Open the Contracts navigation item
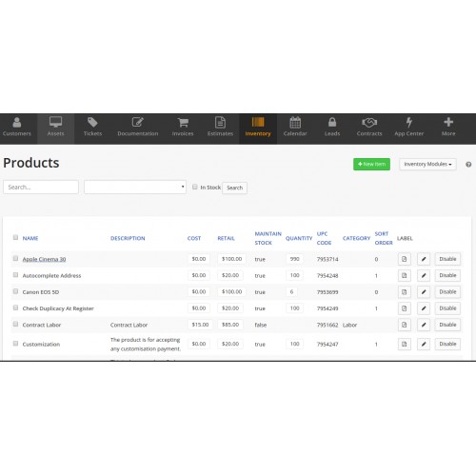Viewport: 476px width, 476px height. 369,127
